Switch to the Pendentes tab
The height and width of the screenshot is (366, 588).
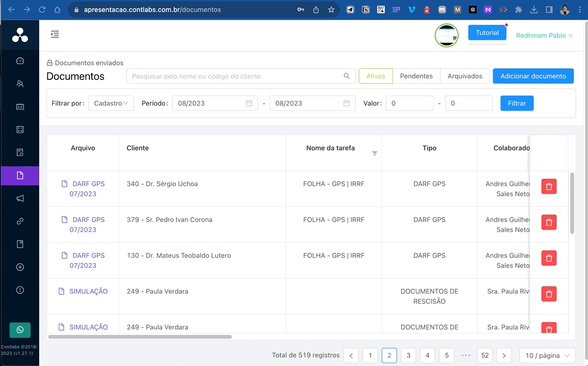[416, 75]
